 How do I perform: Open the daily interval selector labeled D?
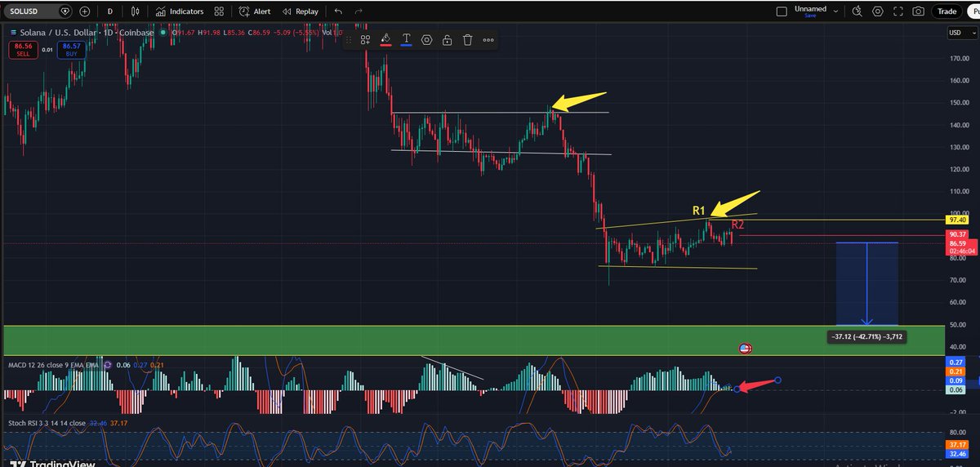[x=111, y=11]
